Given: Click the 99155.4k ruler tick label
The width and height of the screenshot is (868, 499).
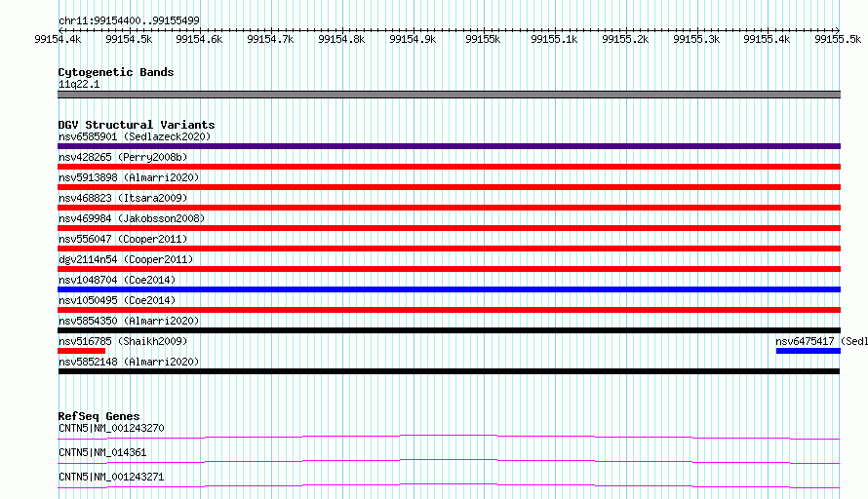Looking at the screenshot, I should tap(767, 39).
